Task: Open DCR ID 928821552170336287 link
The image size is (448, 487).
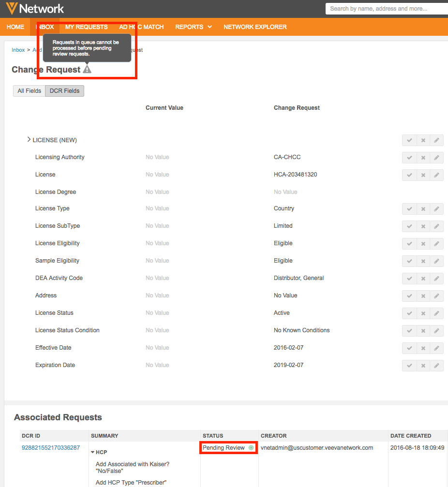Action: 51,448
